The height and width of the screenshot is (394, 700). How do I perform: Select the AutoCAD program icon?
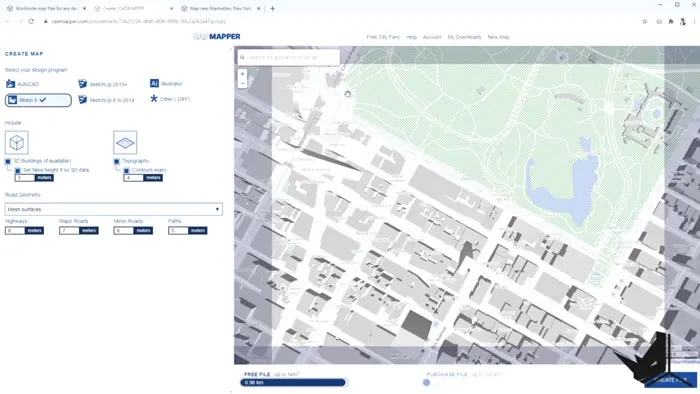(x=10, y=84)
